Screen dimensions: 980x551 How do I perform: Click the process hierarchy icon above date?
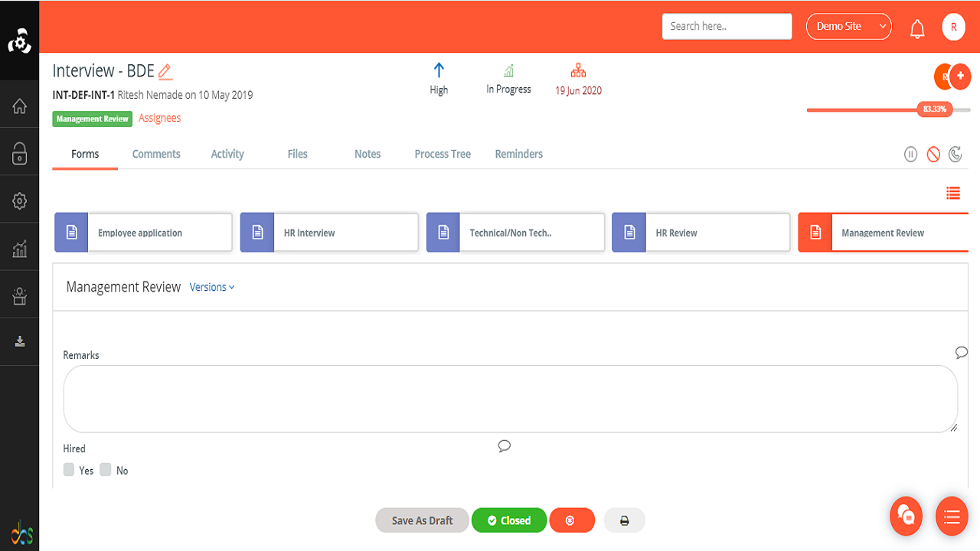(x=578, y=71)
